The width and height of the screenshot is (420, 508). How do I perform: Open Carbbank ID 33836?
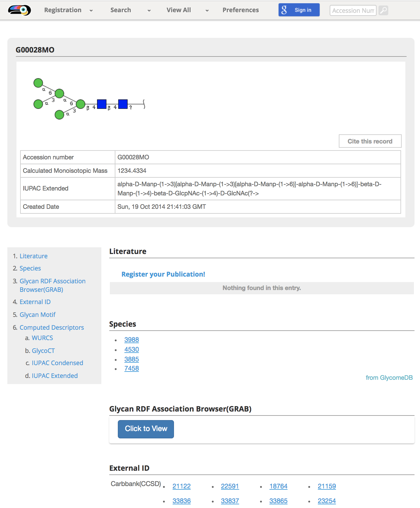pos(182,501)
